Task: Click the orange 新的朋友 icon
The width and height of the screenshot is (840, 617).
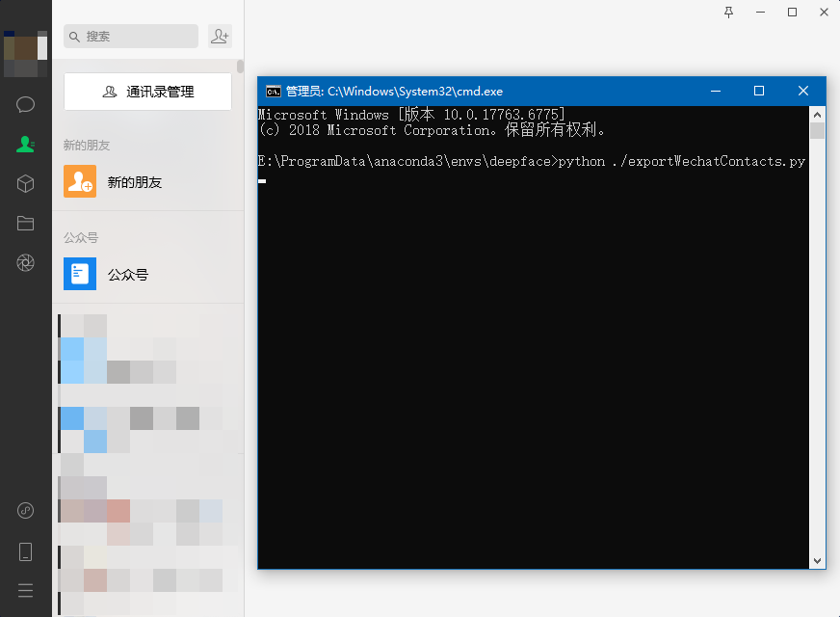Action: pos(80,181)
